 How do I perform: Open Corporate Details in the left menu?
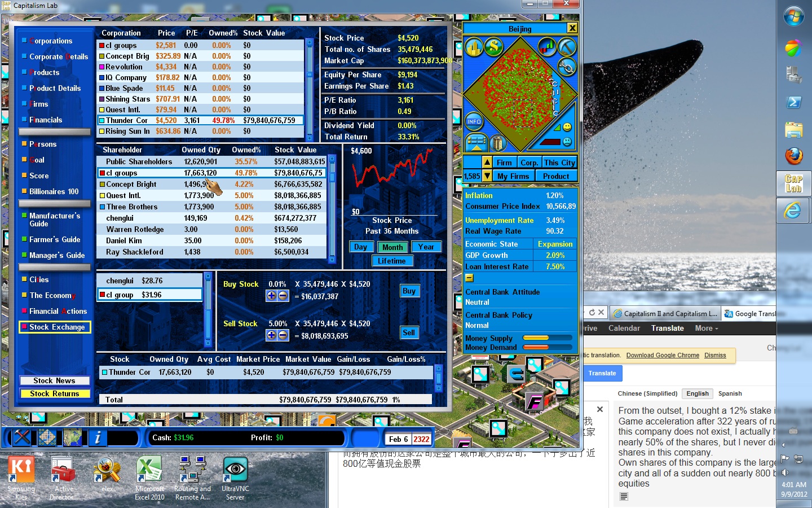59,56
